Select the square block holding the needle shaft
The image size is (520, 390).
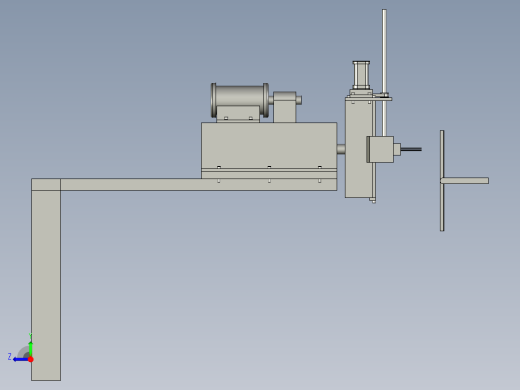(381, 149)
